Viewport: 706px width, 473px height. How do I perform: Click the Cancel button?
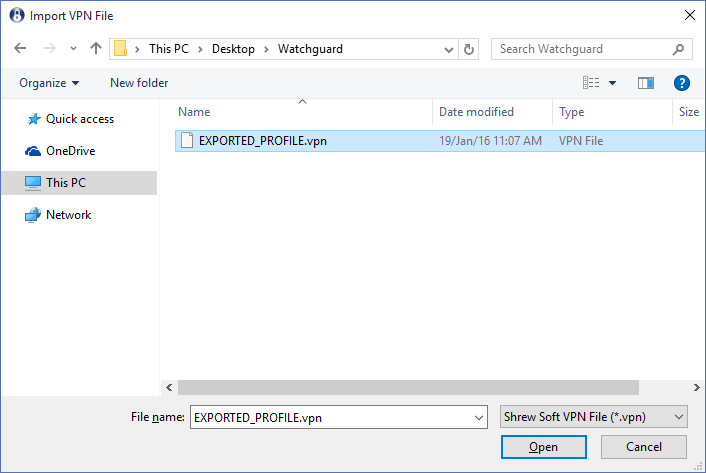pos(644,447)
